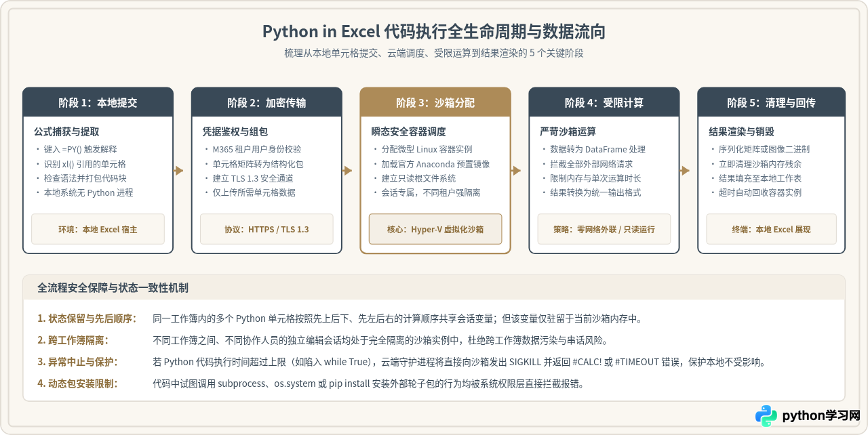
Task: Select the 阶段 5：清理与回传 header
Action: click(x=772, y=102)
